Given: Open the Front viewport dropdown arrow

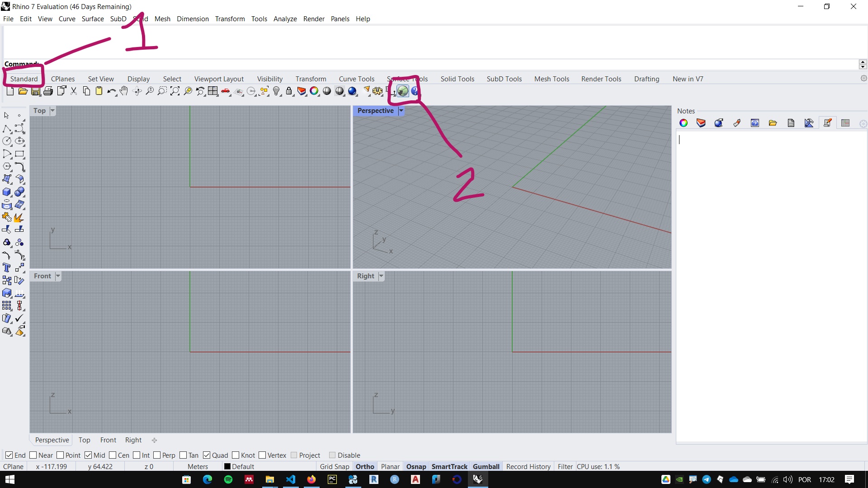Looking at the screenshot, I should point(58,276).
